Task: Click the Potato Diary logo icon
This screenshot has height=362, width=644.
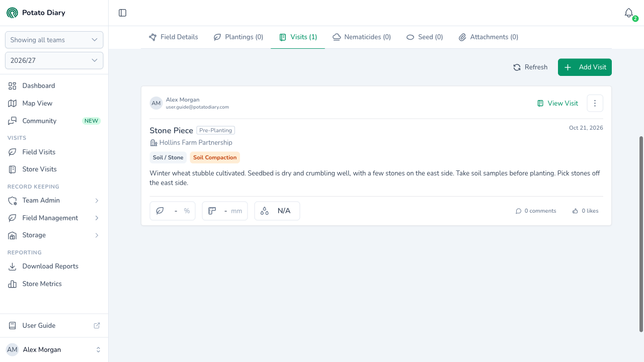Action: (x=12, y=13)
